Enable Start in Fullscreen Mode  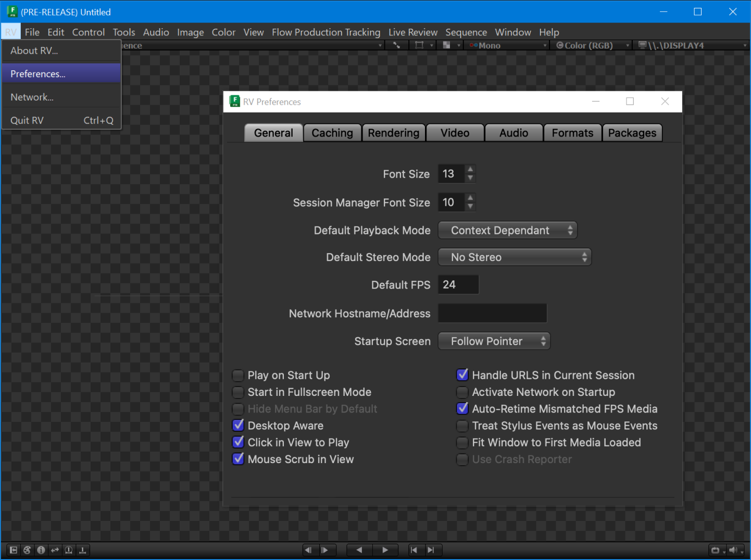238,392
